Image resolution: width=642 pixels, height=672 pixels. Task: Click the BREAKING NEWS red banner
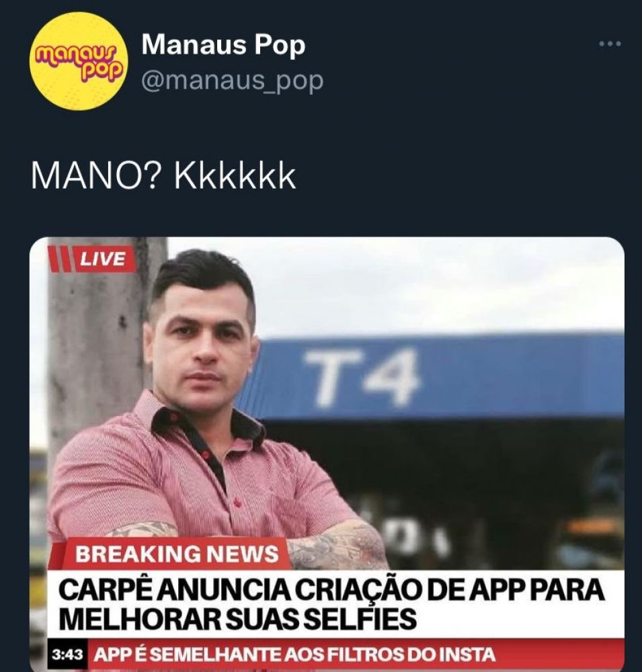click(x=175, y=553)
